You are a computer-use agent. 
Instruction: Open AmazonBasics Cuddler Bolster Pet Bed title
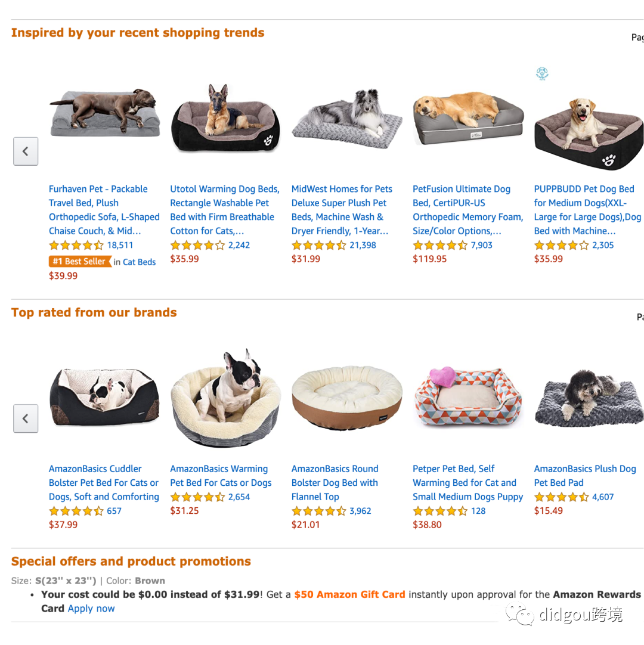[104, 483]
